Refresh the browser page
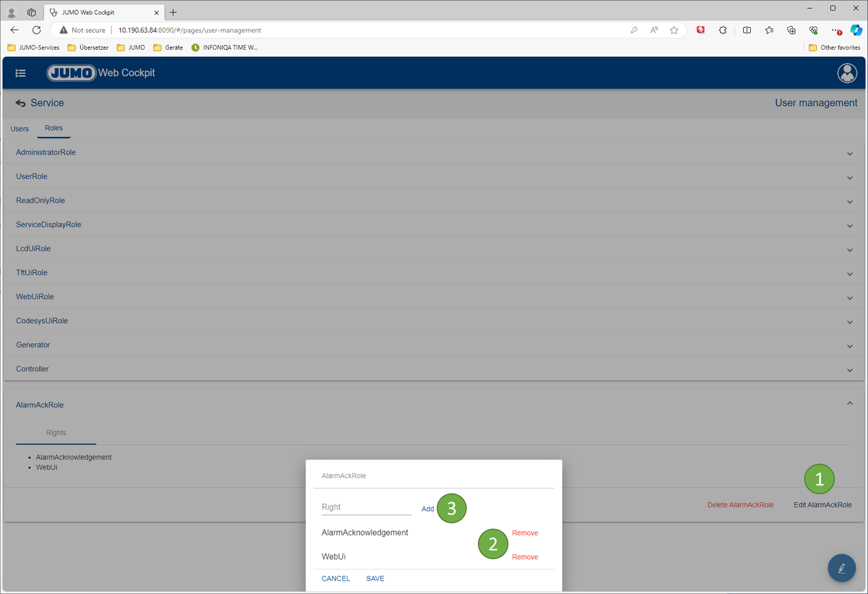 click(x=36, y=30)
